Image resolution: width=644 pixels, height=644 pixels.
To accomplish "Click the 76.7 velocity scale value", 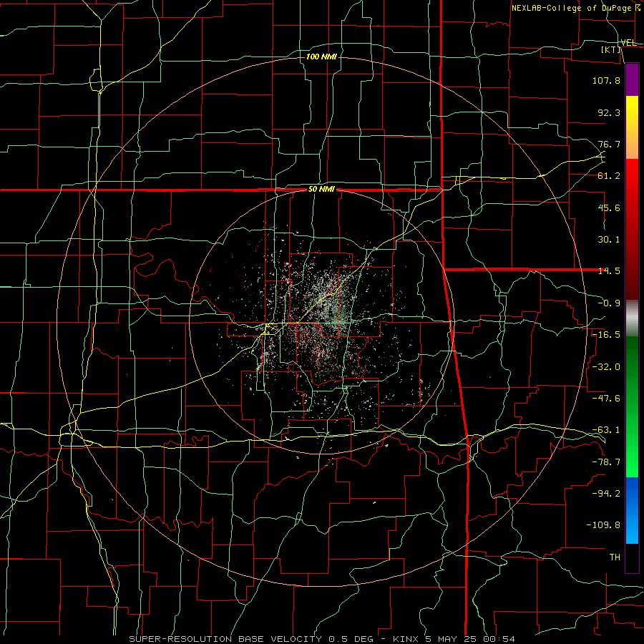I will coord(609,144).
